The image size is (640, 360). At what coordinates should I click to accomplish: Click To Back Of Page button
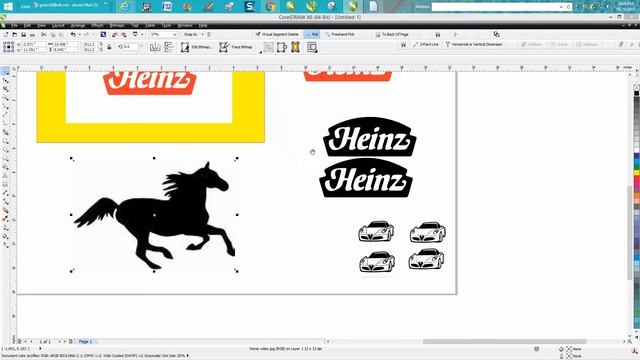click(392, 35)
